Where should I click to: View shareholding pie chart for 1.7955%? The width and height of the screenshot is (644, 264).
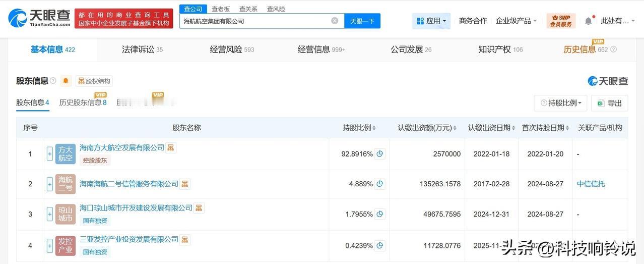[380, 215]
